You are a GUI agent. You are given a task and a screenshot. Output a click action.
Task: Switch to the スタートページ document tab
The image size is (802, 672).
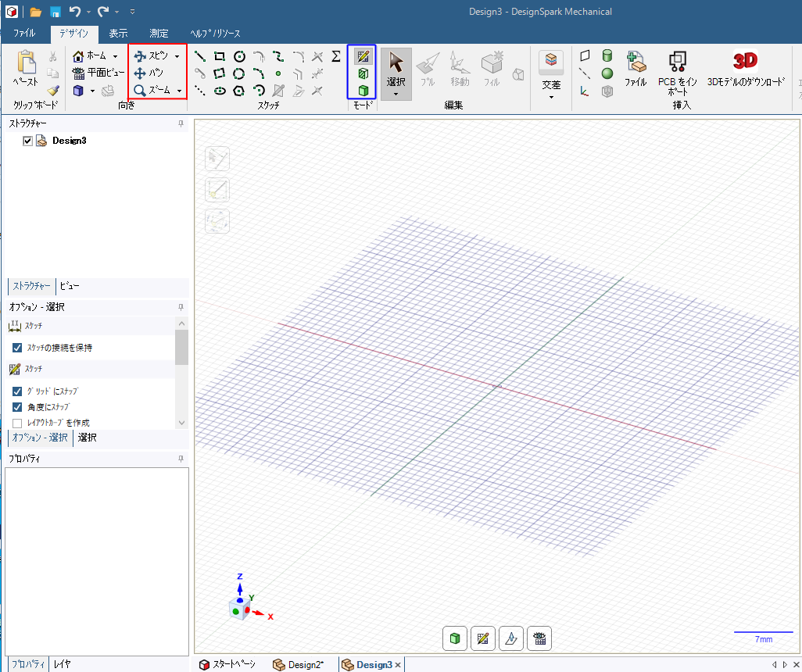click(x=227, y=664)
